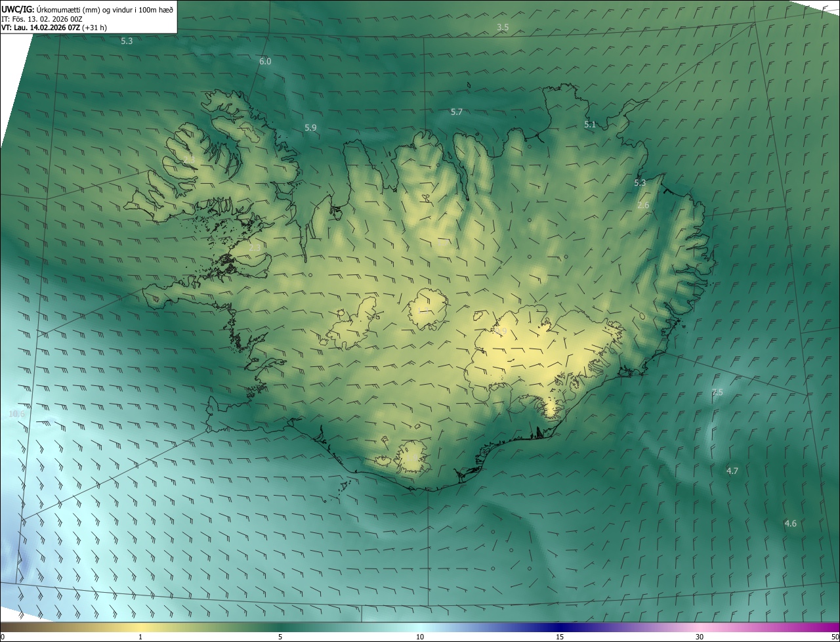Click the legend tick label 30
840x642 pixels.
(x=700, y=637)
